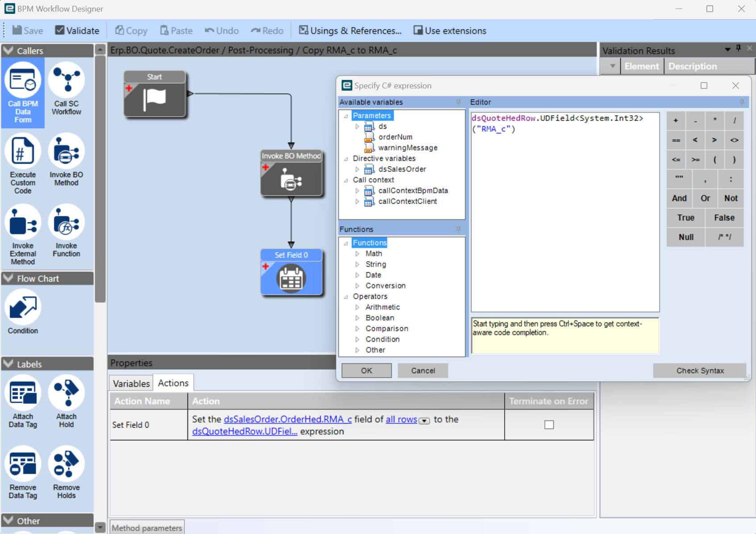Select the Call SC Workflow tool
The height and width of the screenshot is (534, 756).
pyautogui.click(x=66, y=89)
